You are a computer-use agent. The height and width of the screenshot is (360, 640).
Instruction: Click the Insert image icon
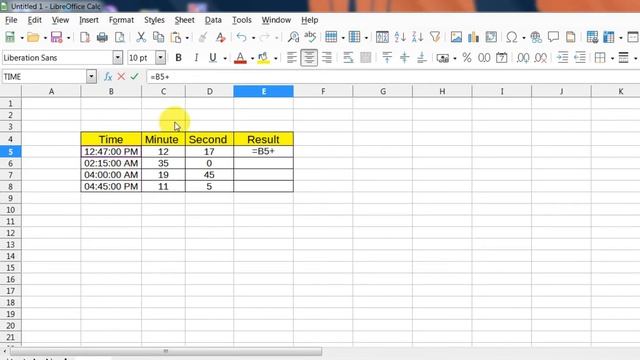(456, 37)
